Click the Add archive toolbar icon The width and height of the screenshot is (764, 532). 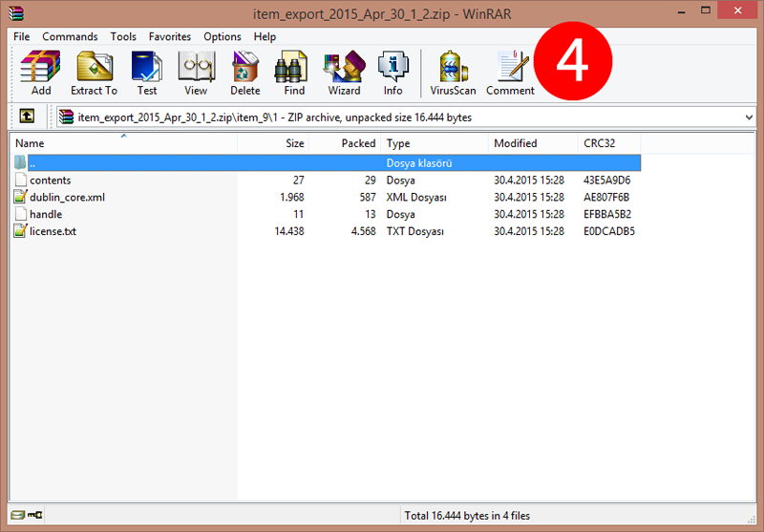40,66
